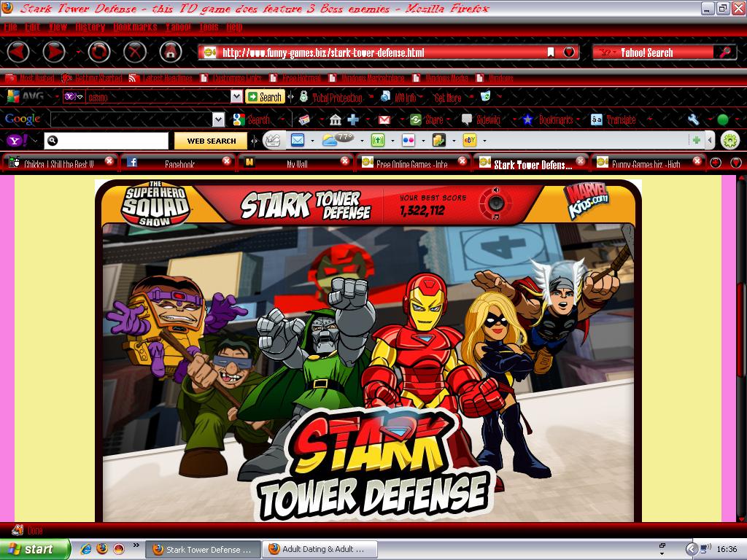Switch to the My Wall tab
The height and width of the screenshot is (560, 747).
click(x=296, y=163)
